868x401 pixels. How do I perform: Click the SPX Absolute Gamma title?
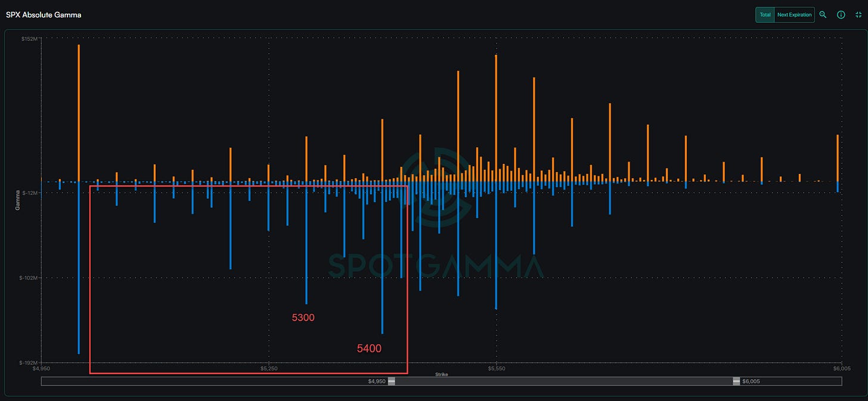tap(44, 14)
